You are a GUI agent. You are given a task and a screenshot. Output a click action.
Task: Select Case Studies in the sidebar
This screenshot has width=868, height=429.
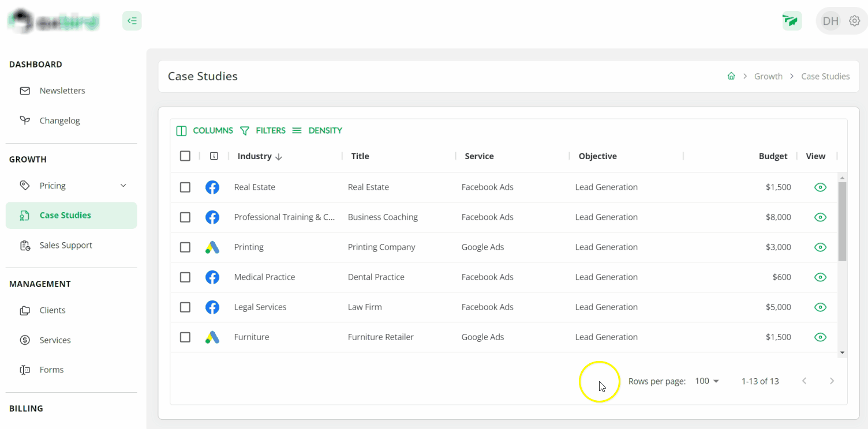(x=72, y=216)
